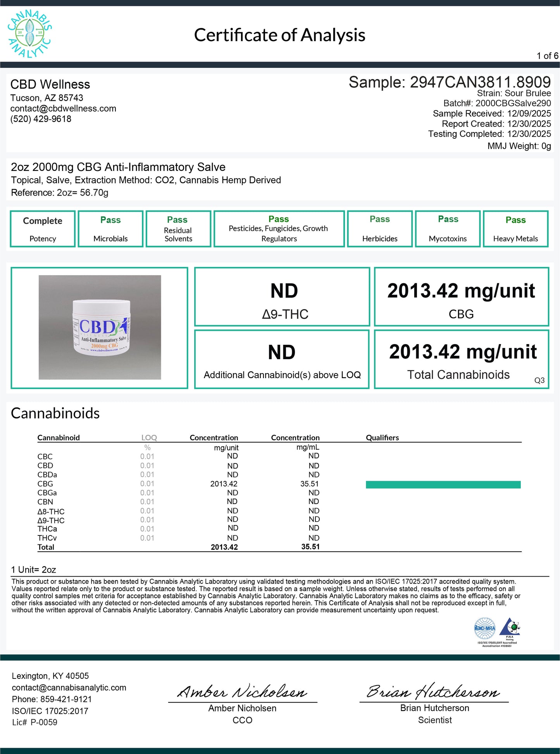Image resolution: width=560 pixels, height=754 pixels.
Task: Select the Pass Pesticides, Fungicides, Growth Regulators box
Action: 279,229
